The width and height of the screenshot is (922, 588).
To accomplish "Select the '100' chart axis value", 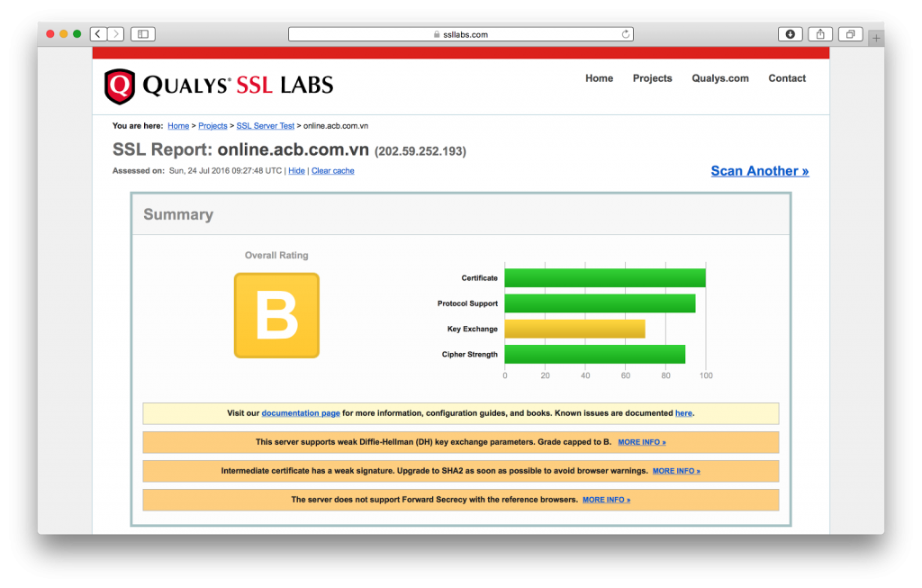I will pos(706,375).
